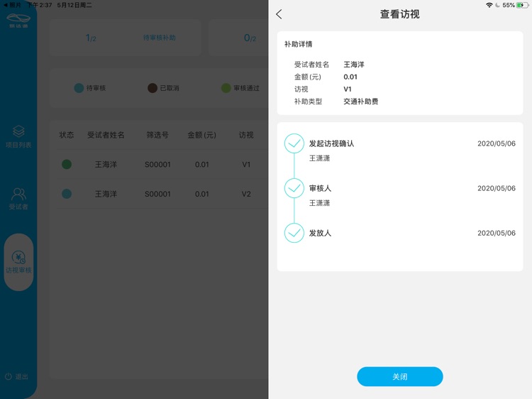Filter by 已取消 status dot
The width and height of the screenshot is (532, 399).
pyautogui.click(x=153, y=88)
